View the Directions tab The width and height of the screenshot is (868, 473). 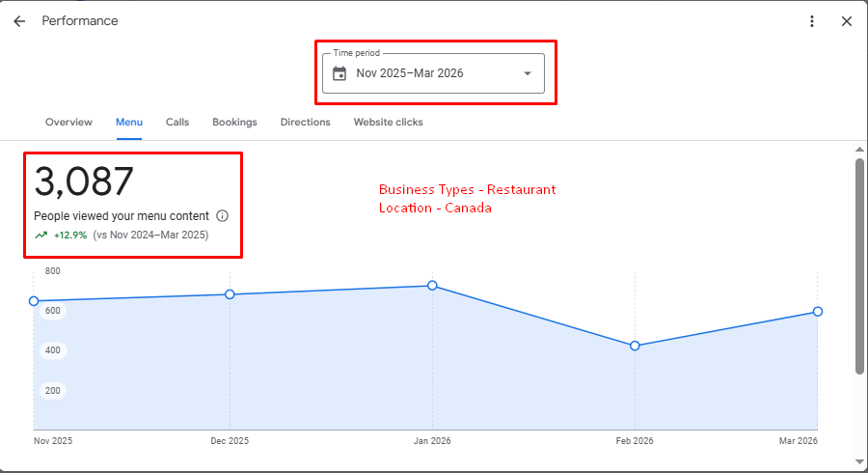coord(305,123)
